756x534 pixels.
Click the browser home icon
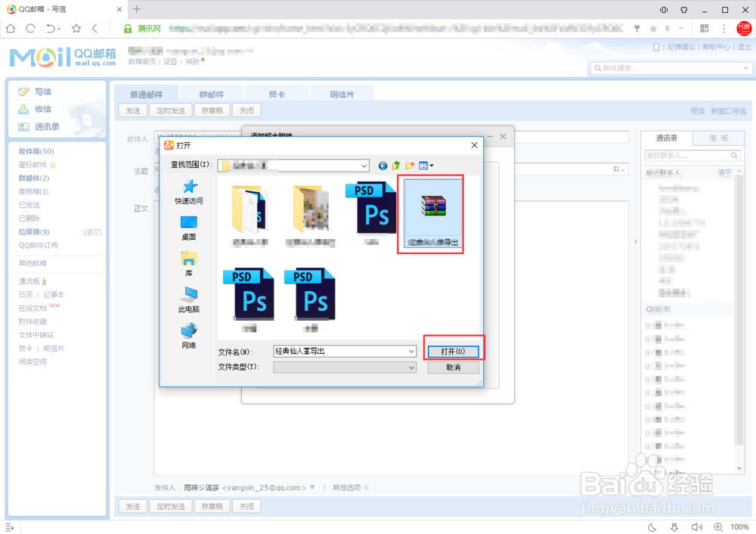click(11, 29)
